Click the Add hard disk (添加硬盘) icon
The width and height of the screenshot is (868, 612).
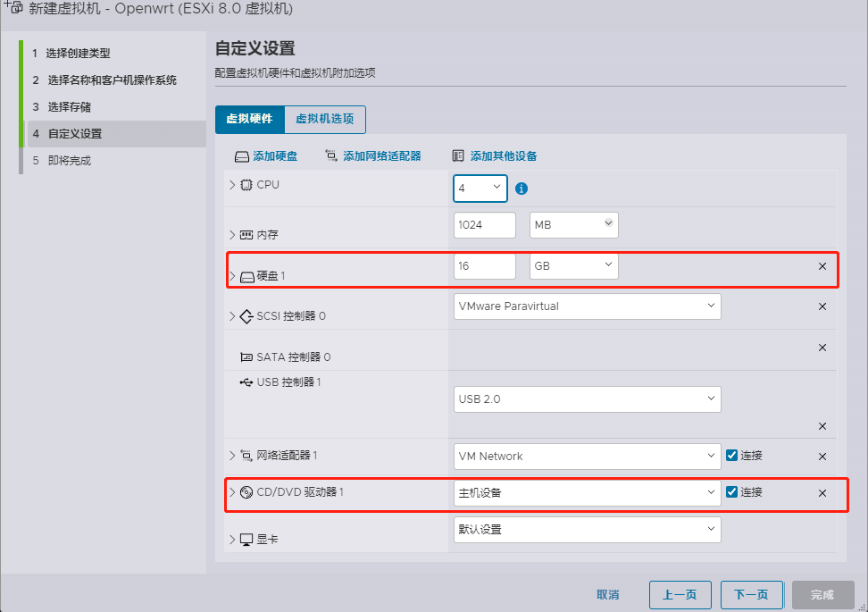[242, 156]
